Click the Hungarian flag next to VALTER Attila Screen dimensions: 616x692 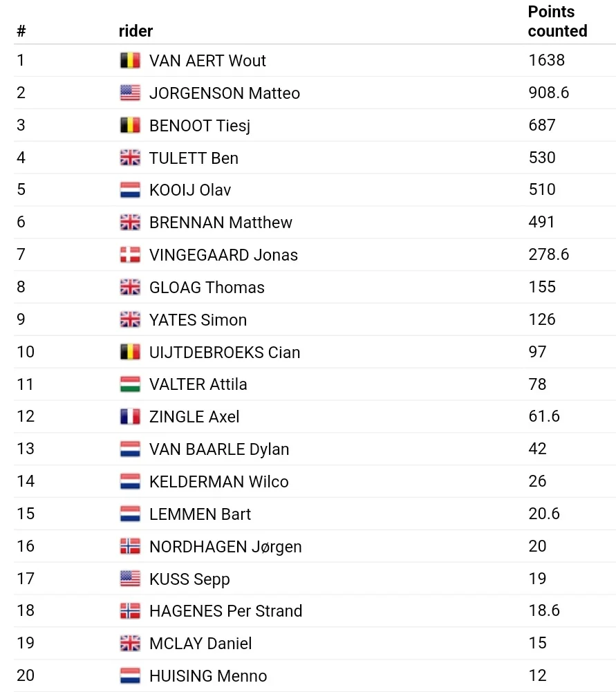[x=130, y=384]
